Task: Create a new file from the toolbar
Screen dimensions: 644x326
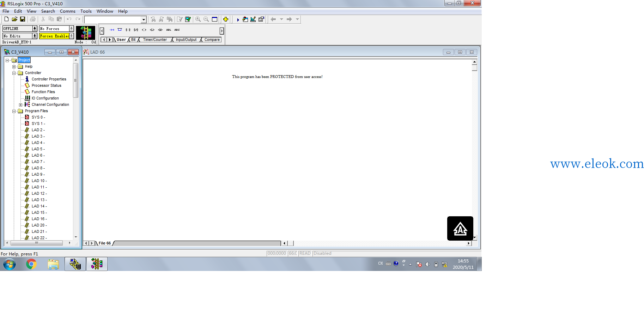Action: coord(6,19)
